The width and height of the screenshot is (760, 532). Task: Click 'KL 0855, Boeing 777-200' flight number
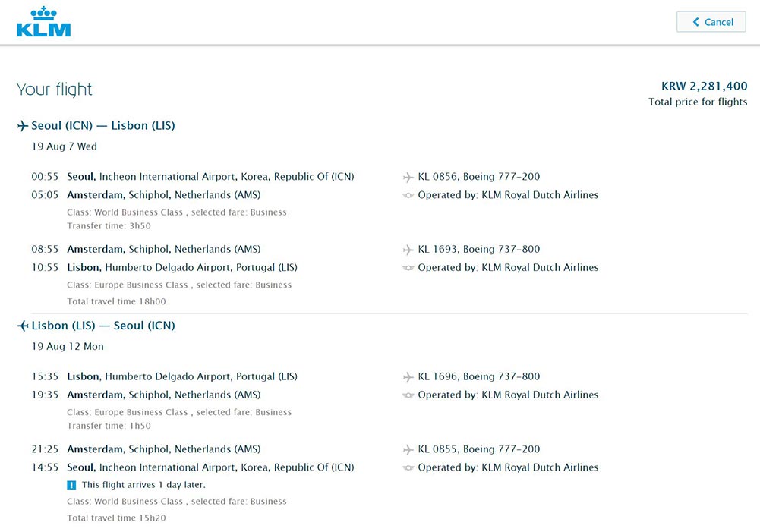pos(479,449)
